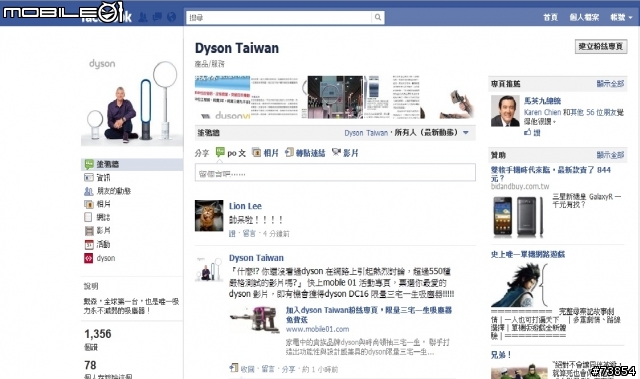Click the red dyson app sidebar icon
Viewport: 640px width, 379px height.
pyautogui.click(x=89, y=258)
